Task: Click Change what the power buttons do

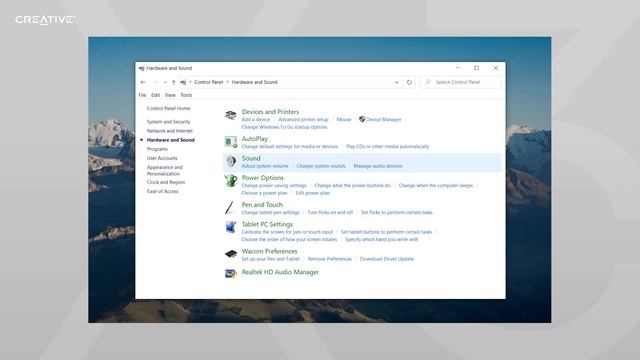Action: pyautogui.click(x=353, y=186)
